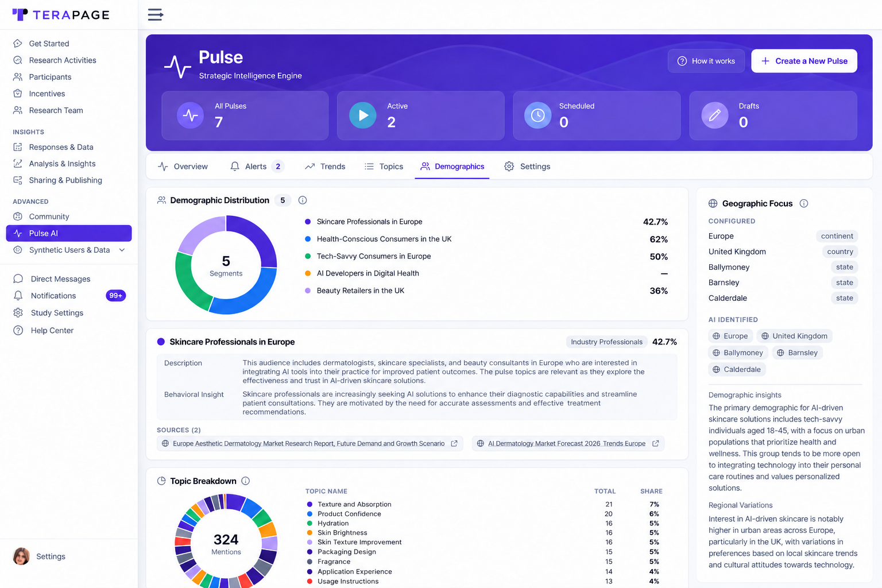The image size is (882, 588).
Task: Select Pulse AI in the sidebar
Action: 69,233
